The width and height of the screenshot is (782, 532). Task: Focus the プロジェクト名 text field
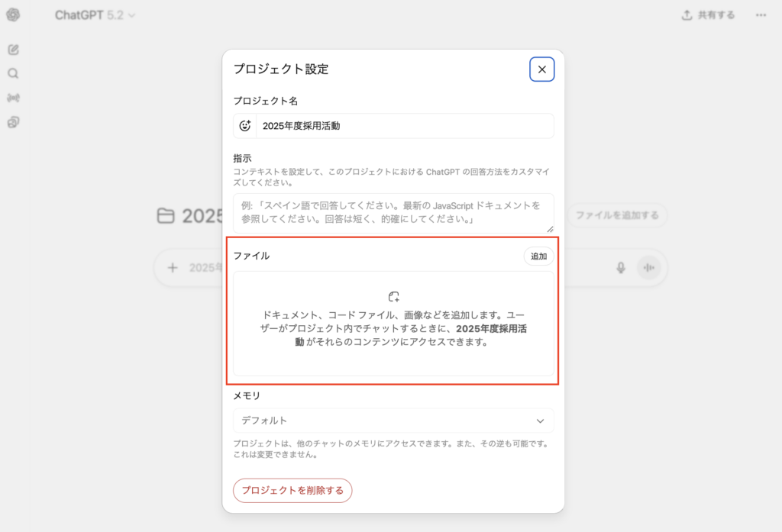click(x=403, y=126)
